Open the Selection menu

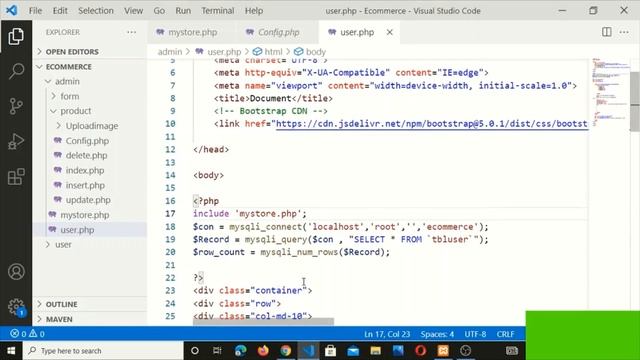96,11
